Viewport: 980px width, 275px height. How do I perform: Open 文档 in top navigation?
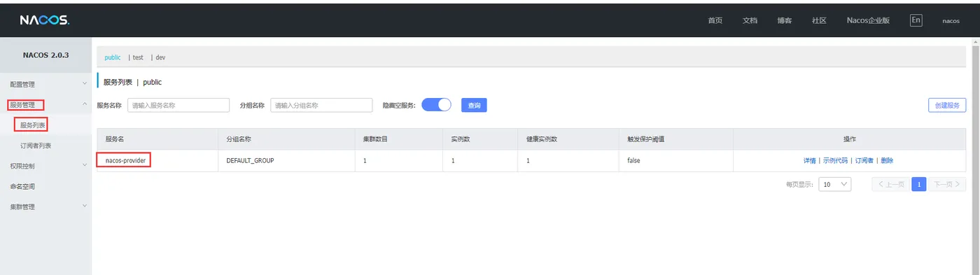750,21
